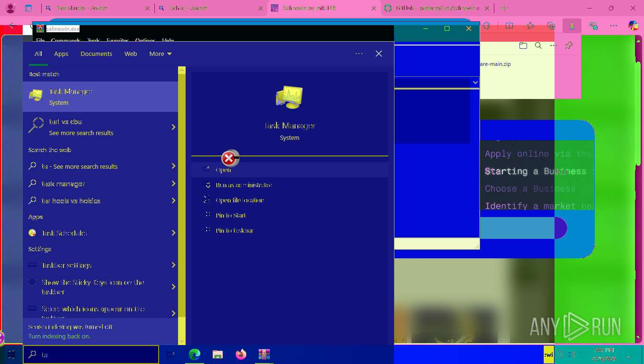
Task: Choose Run as administrator
Action: click(290, 185)
